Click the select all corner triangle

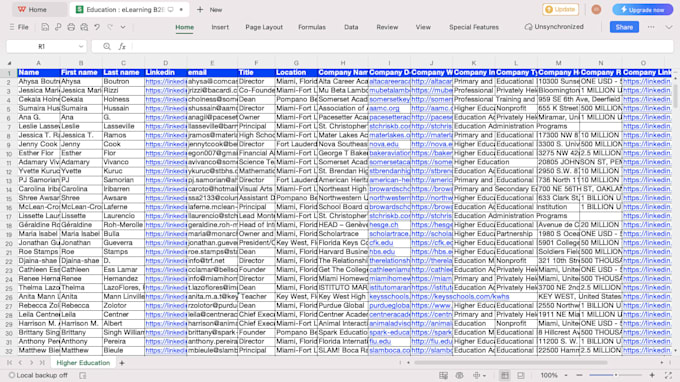pyautogui.click(x=10, y=63)
